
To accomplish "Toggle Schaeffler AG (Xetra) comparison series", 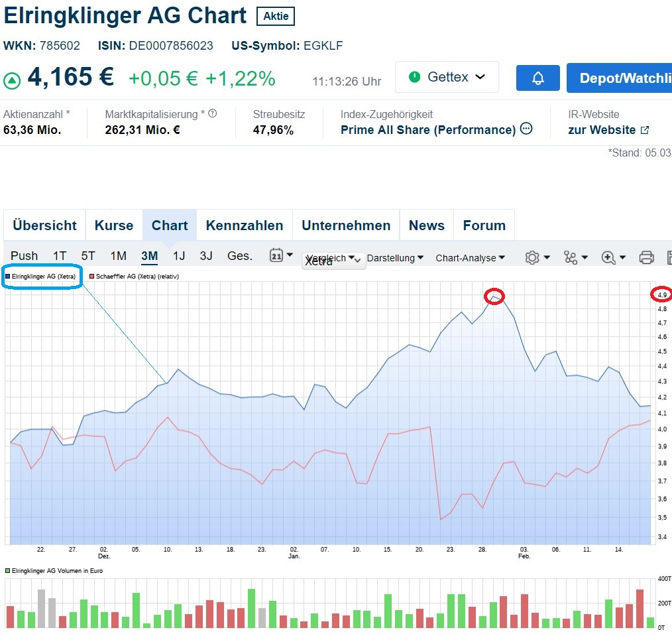I will click(137, 276).
